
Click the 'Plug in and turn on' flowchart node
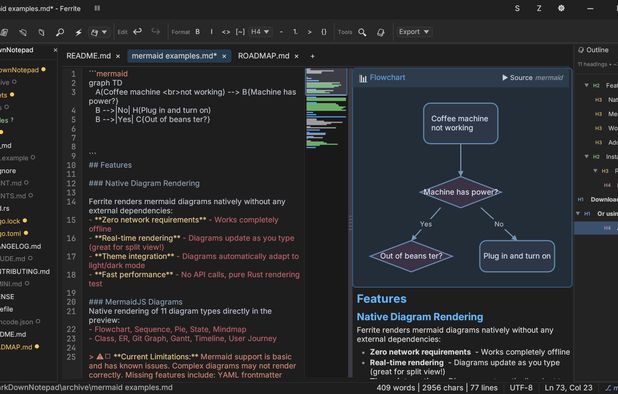click(517, 256)
